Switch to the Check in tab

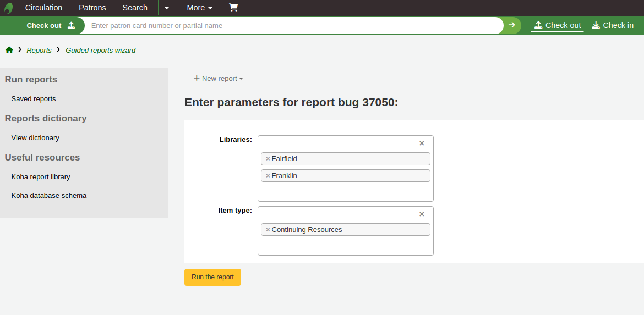pyautogui.click(x=613, y=25)
